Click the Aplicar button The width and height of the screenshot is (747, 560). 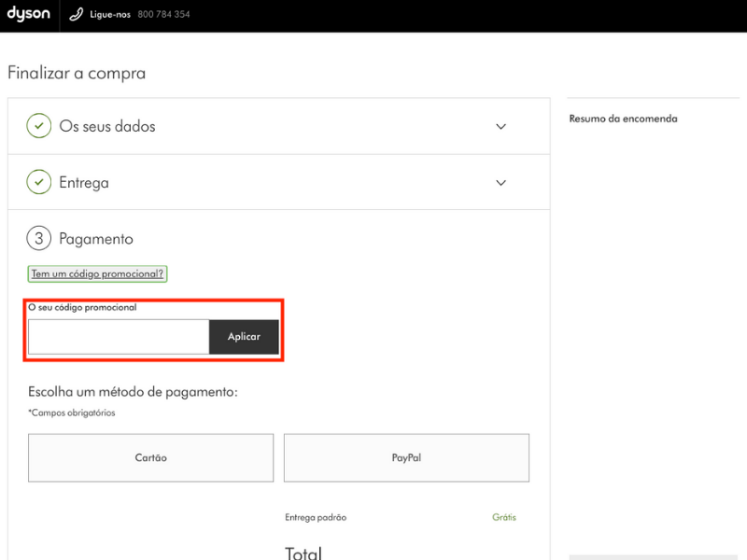coord(244,337)
